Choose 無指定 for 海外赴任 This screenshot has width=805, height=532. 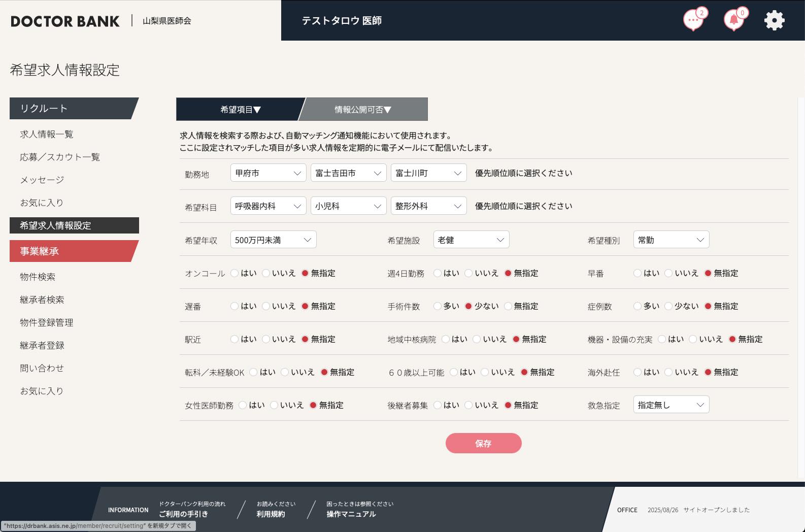coord(708,372)
